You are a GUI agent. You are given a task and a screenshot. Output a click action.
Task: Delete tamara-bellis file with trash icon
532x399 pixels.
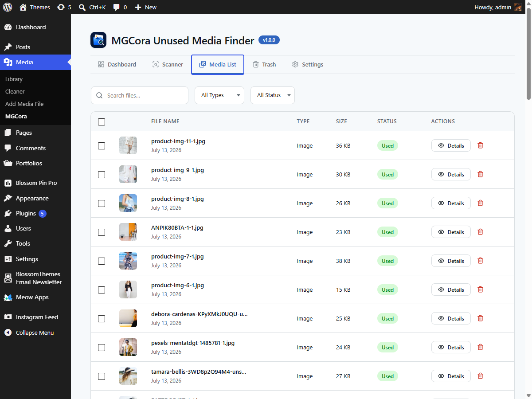(x=480, y=376)
